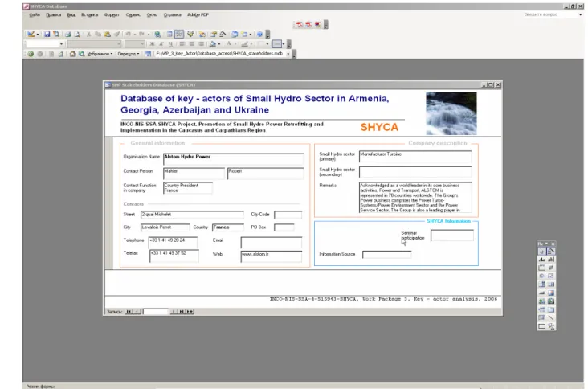Go to next record navigation button
The height and width of the screenshot is (389, 588).
(174, 311)
